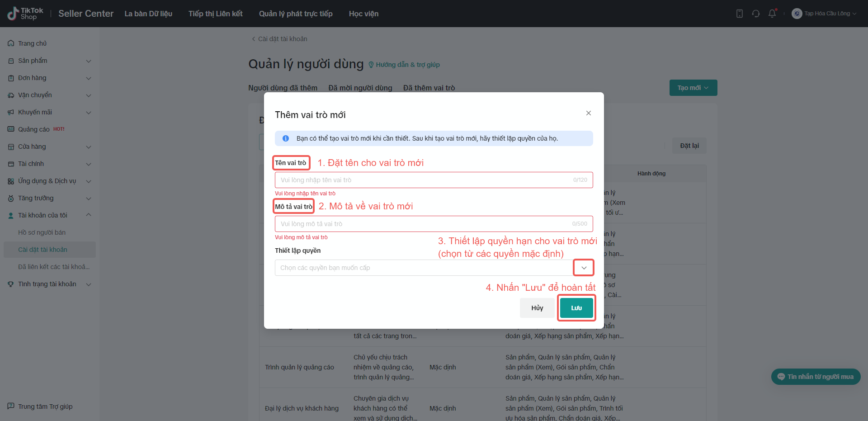Click the Sản phẩm bag icon
Image resolution: width=868 pixels, height=421 pixels.
tap(11, 61)
